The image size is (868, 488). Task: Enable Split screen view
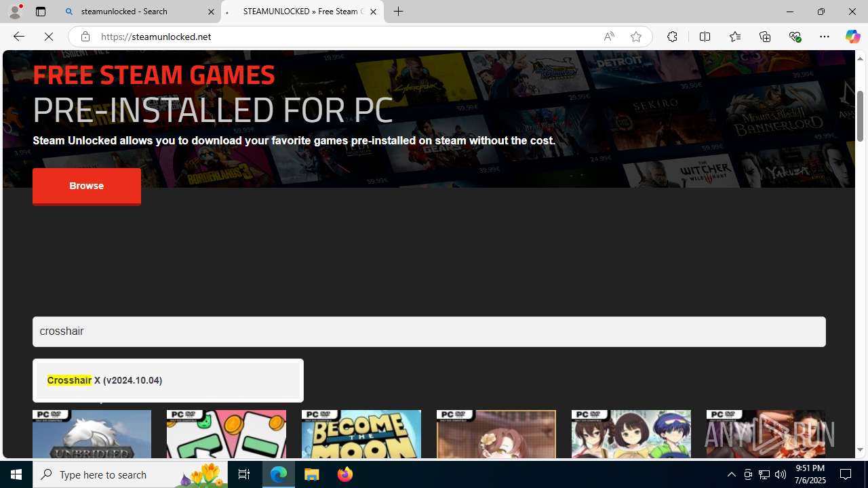tap(705, 37)
